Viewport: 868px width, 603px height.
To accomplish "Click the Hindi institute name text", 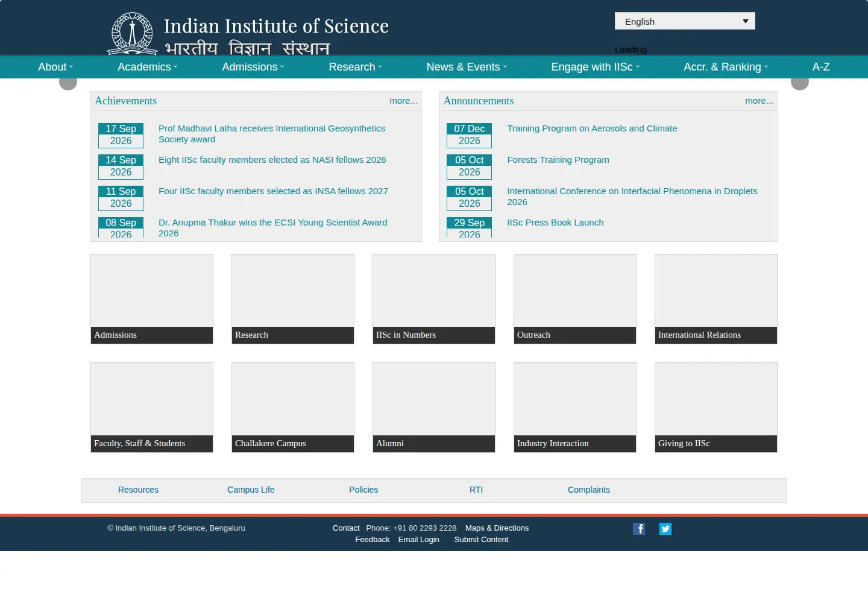I will tap(247, 48).
